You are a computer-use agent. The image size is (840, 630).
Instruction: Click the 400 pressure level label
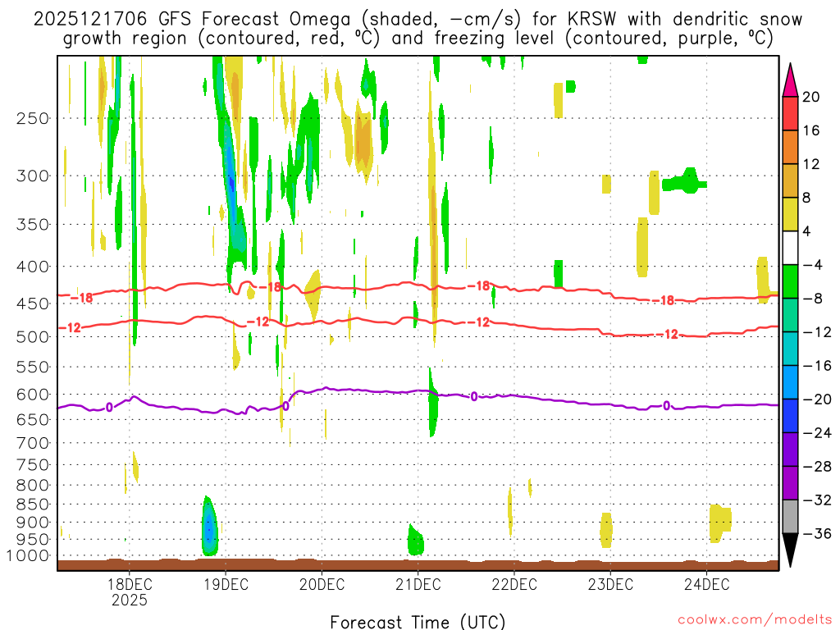(33, 267)
